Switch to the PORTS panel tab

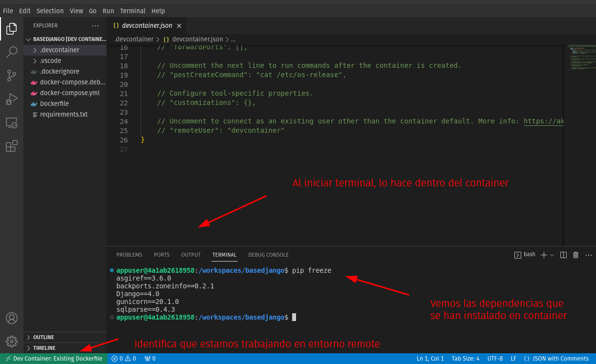(162, 255)
